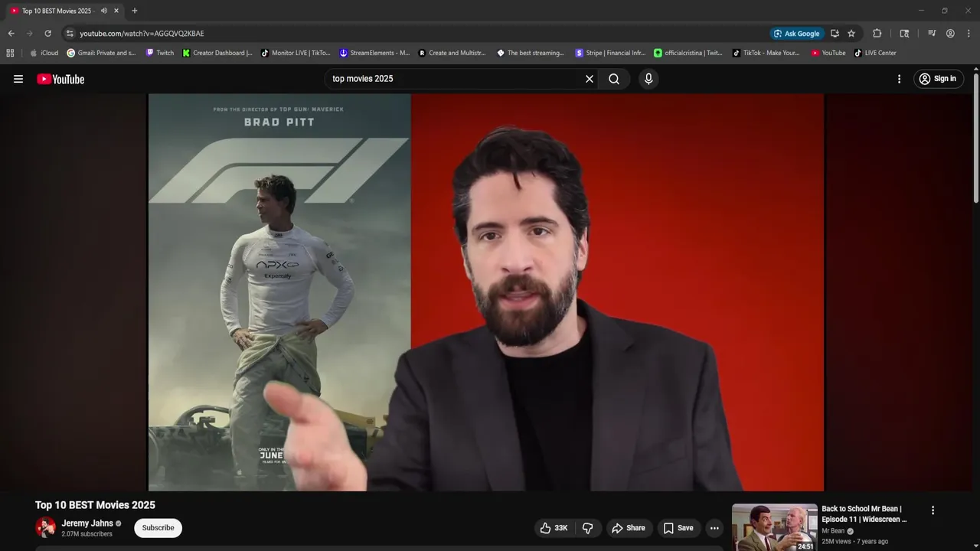Open Twitch bookmark
The image size is (980, 551).
coord(160,53)
